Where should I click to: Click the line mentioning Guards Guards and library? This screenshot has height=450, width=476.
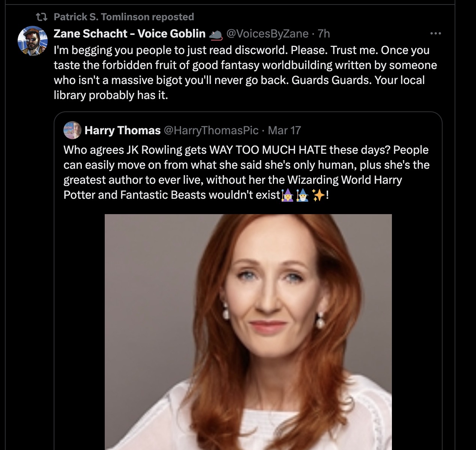click(x=239, y=87)
